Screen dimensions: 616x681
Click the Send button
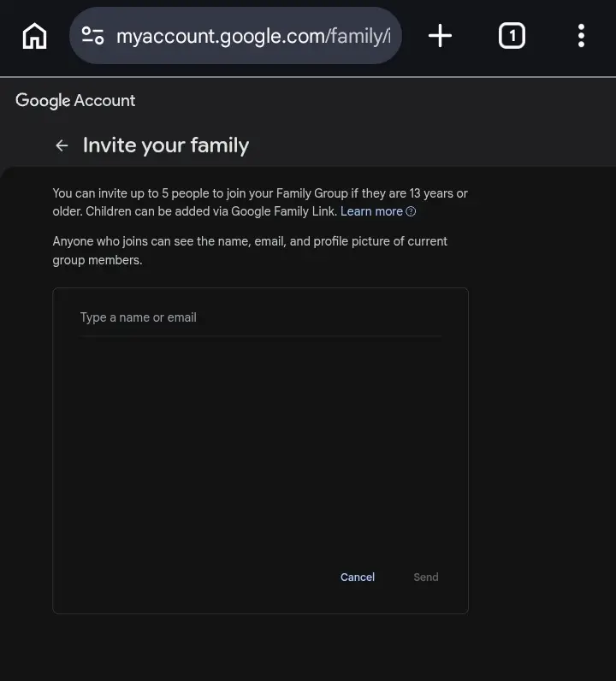click(426, 577)
